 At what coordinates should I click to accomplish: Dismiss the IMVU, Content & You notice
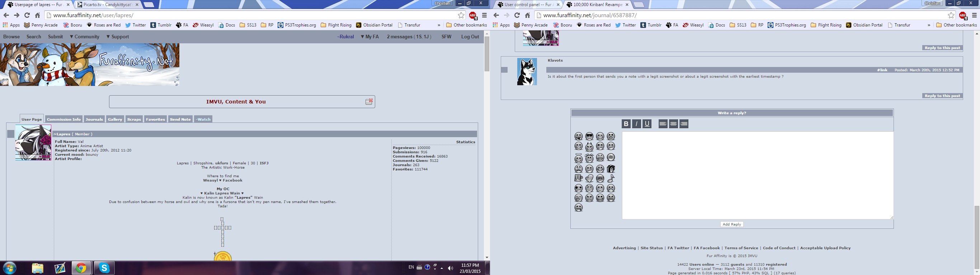(x=369, y=101)
